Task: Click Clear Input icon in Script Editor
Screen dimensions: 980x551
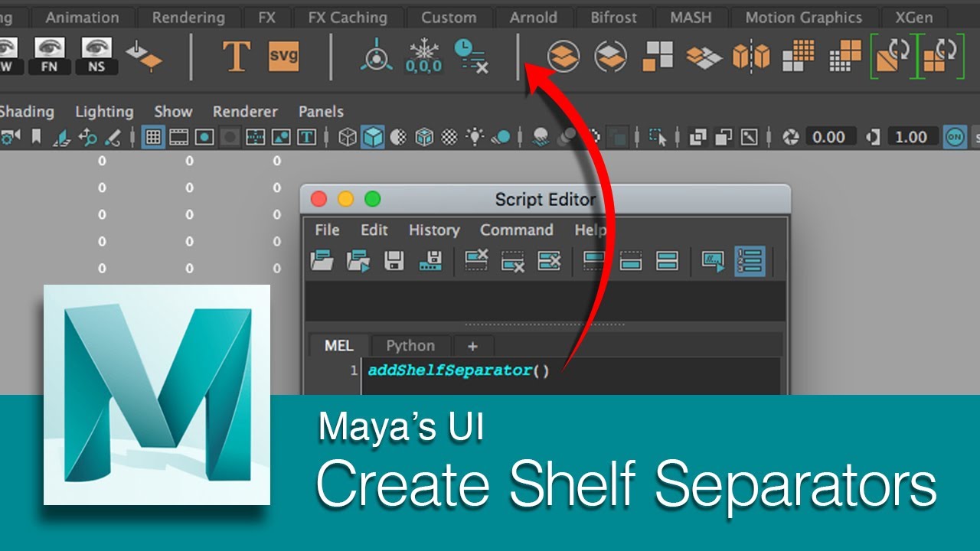Action: (512, 261)
